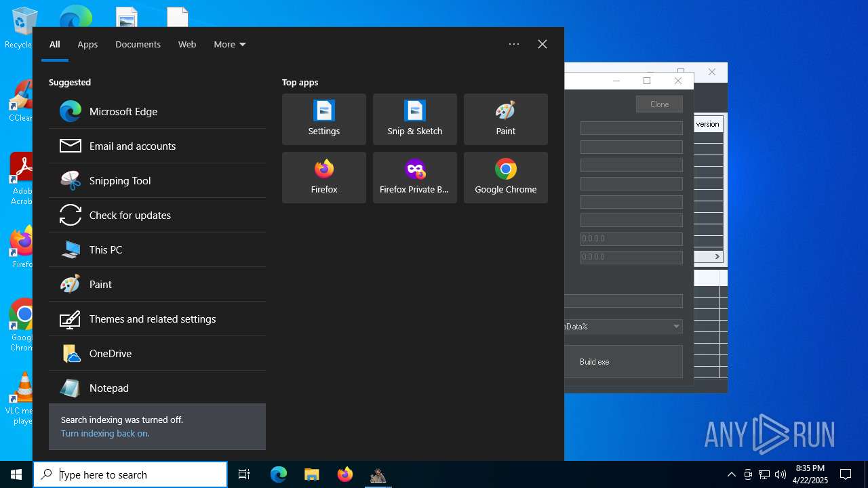868x488 pixels.
Task: Launch Snipping Tool from suggestions
Action: [157, 180]
